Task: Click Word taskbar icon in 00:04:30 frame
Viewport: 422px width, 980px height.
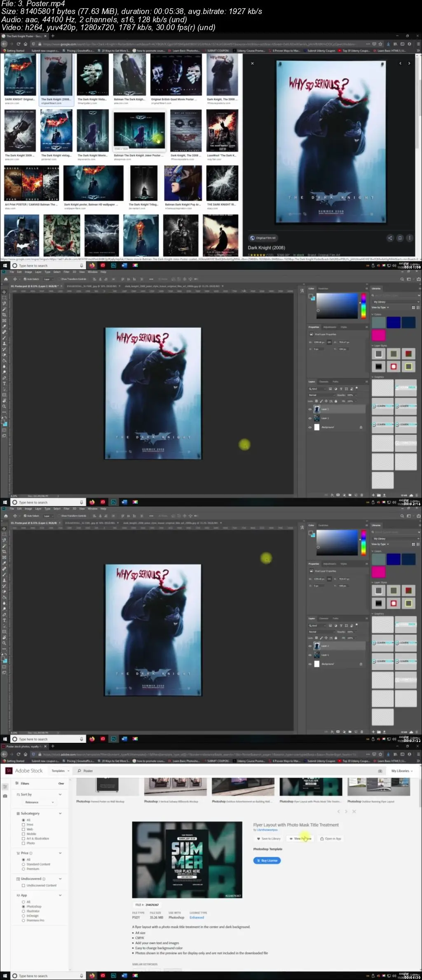Action: pos(124,975)
